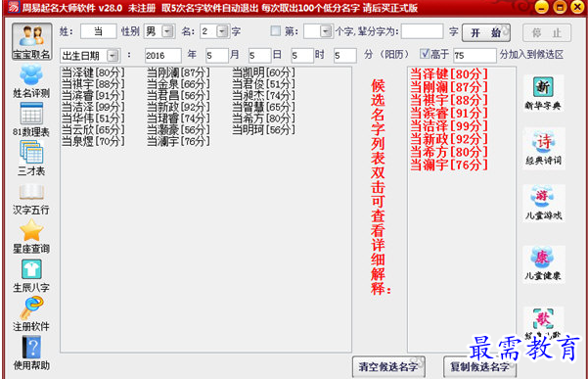Select 当智慧[65分] in the results list
This screenshot has height=379, width=588.
[x=263, y=107]
